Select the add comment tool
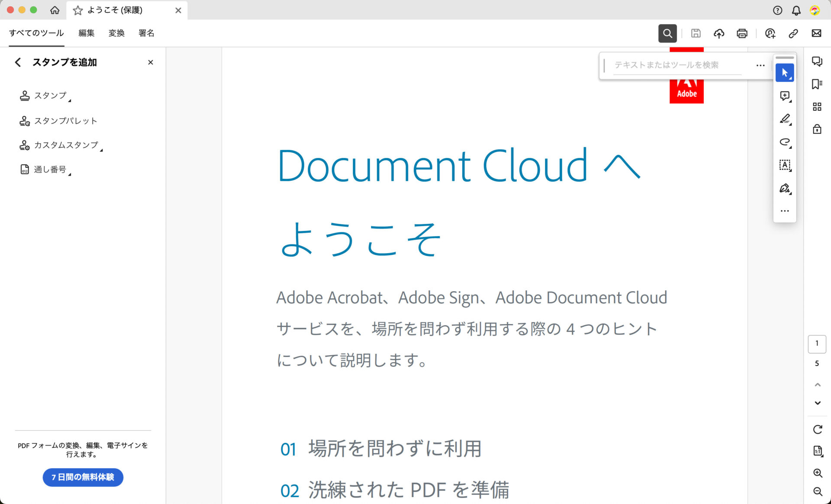 coord(785,96)
